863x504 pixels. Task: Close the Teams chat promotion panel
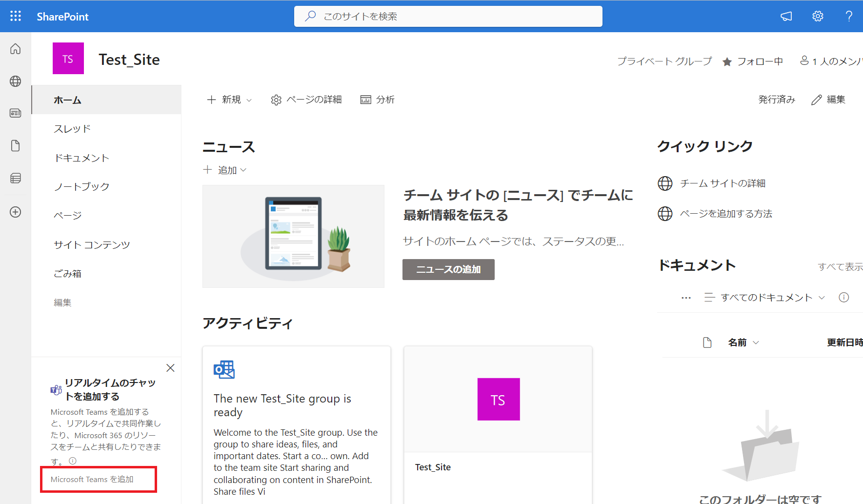[x=170, y=368]
